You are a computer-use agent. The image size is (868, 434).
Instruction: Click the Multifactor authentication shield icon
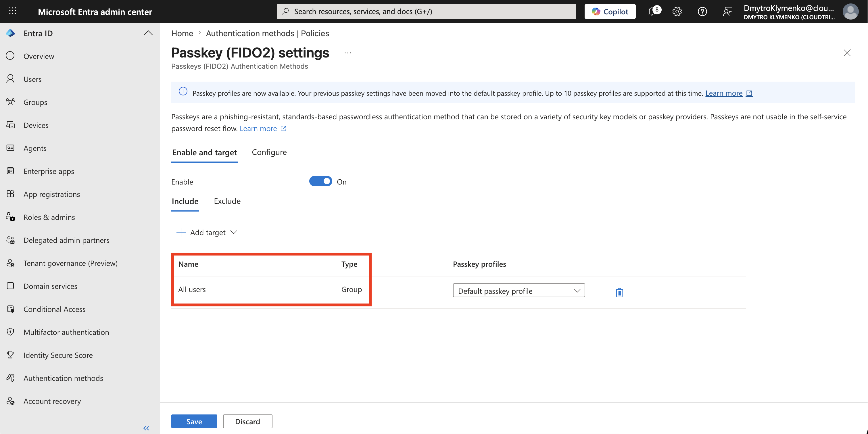point(10,332)
